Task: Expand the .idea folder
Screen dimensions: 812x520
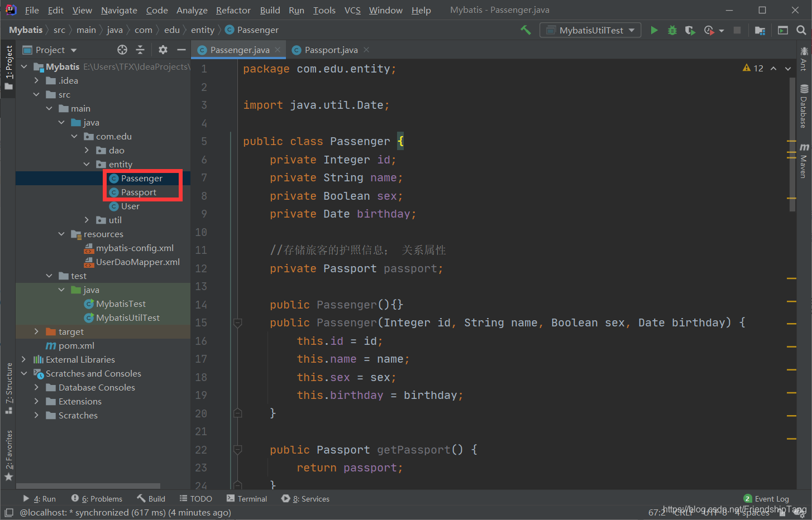Action: point(36,80)
